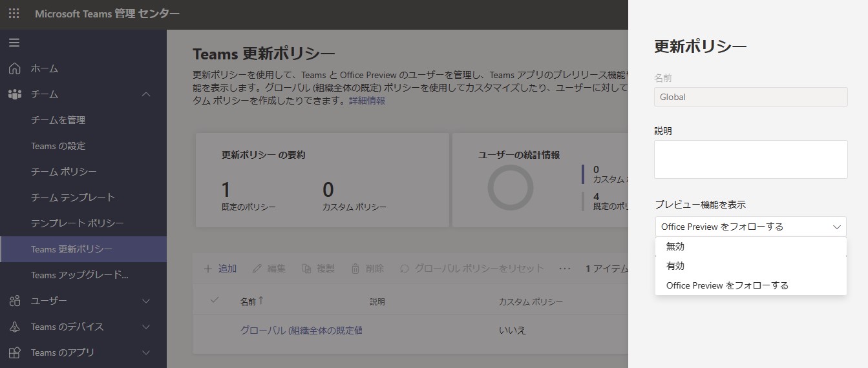
Task: Expand the Teams のアプリ chevron
Action: click(146, 353)
